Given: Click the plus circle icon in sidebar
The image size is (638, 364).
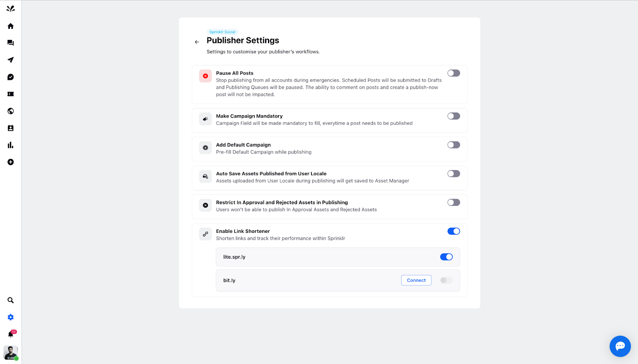Looking at the screenshot, I should tap(11, 162).
